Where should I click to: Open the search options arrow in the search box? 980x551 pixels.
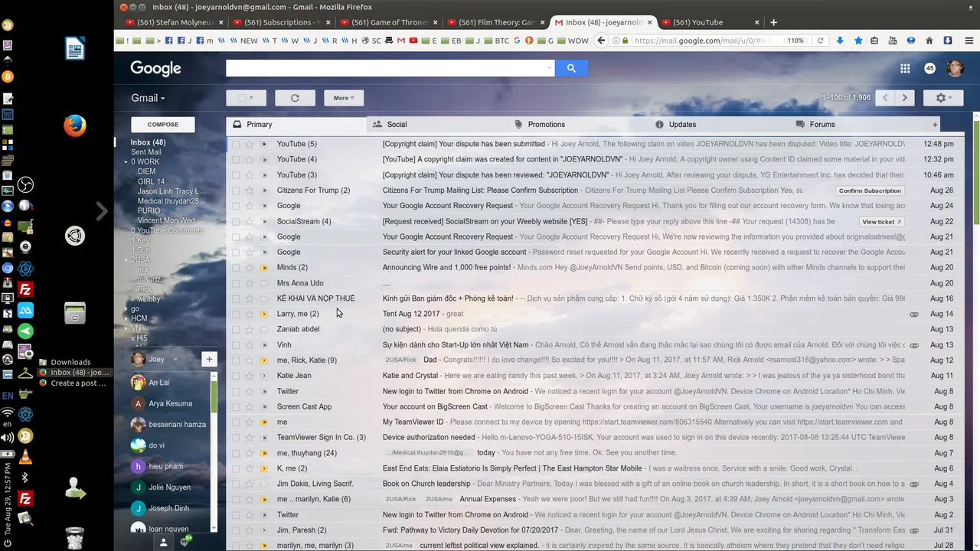click(x=549, y=68)
